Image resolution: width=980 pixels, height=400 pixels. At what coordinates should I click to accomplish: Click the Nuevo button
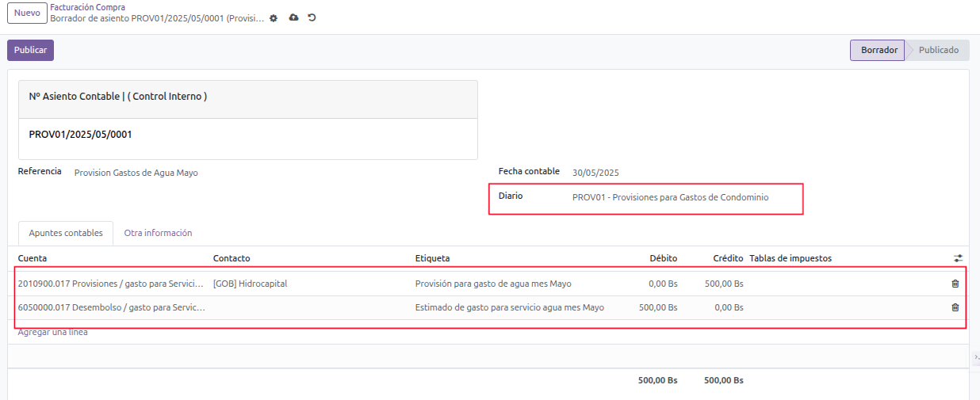click(x=27, y=13)
